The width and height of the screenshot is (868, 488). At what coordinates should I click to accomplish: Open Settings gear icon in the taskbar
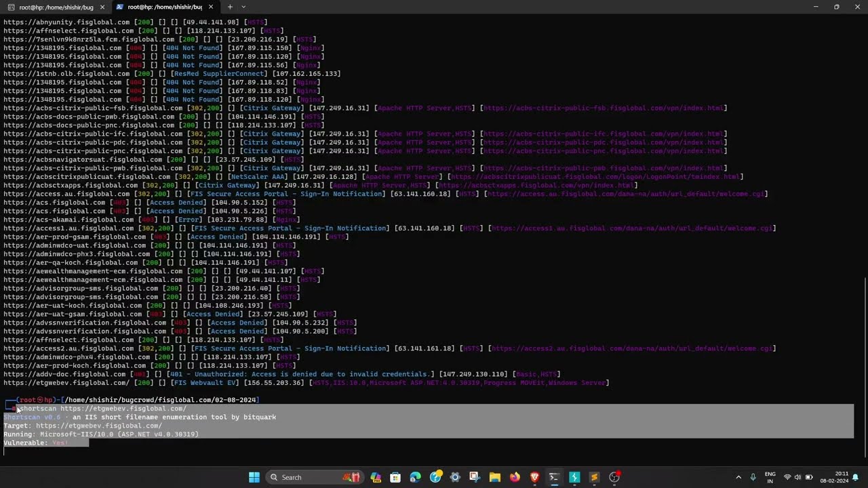[455, 477]
